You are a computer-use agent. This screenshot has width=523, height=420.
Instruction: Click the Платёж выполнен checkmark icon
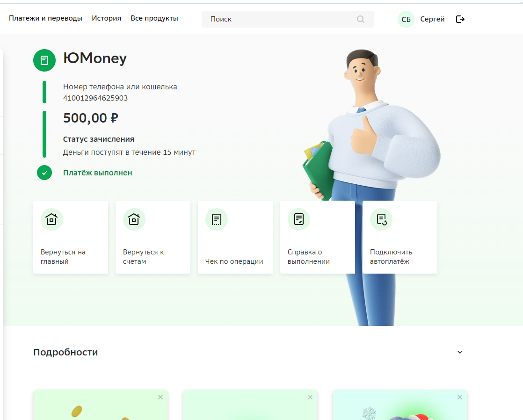44,173
